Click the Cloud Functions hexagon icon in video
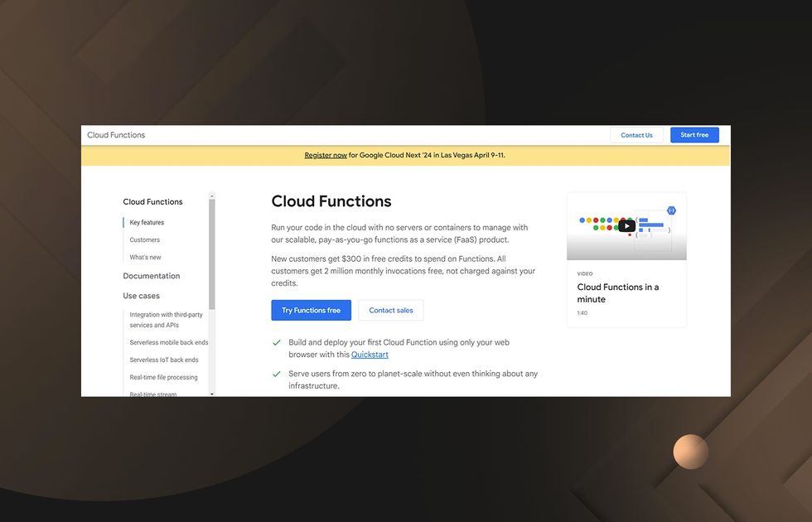The width and height of the screenshot is (812, 522). click(x=671, y=210)
